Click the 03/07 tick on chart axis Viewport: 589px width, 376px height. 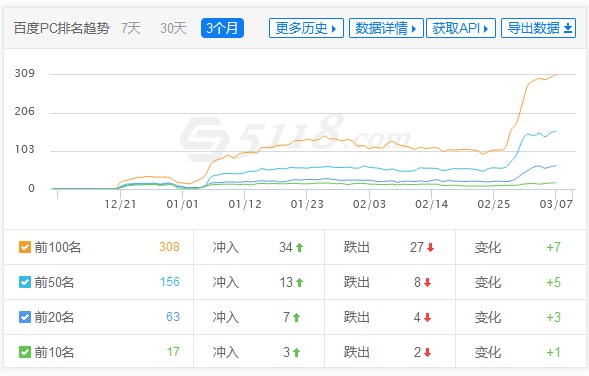coord(556,204)
